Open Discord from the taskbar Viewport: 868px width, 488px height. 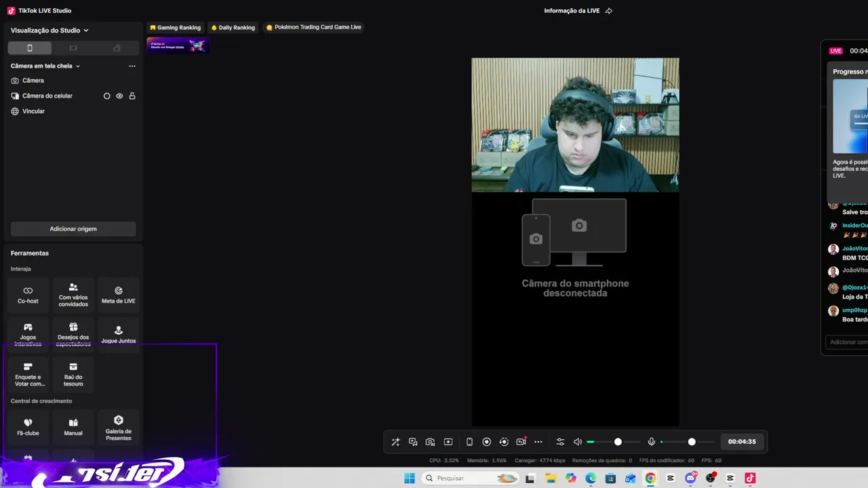point(690,479)
